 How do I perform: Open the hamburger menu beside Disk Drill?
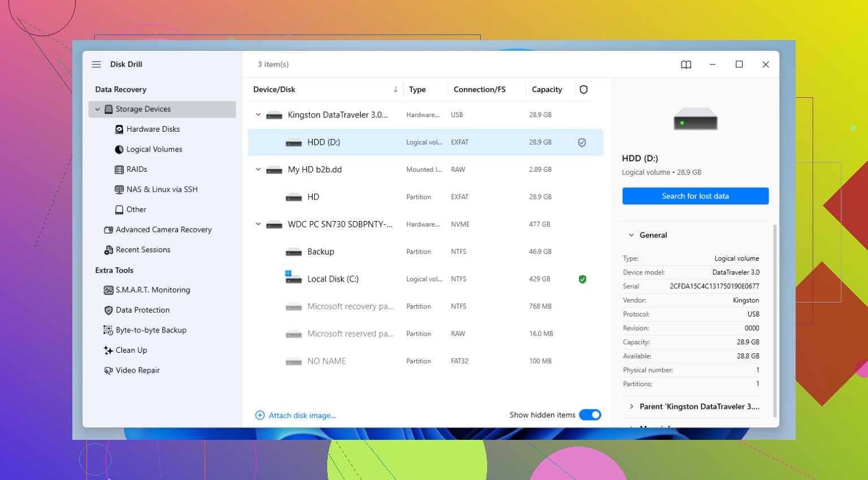[x=97, y=64]
